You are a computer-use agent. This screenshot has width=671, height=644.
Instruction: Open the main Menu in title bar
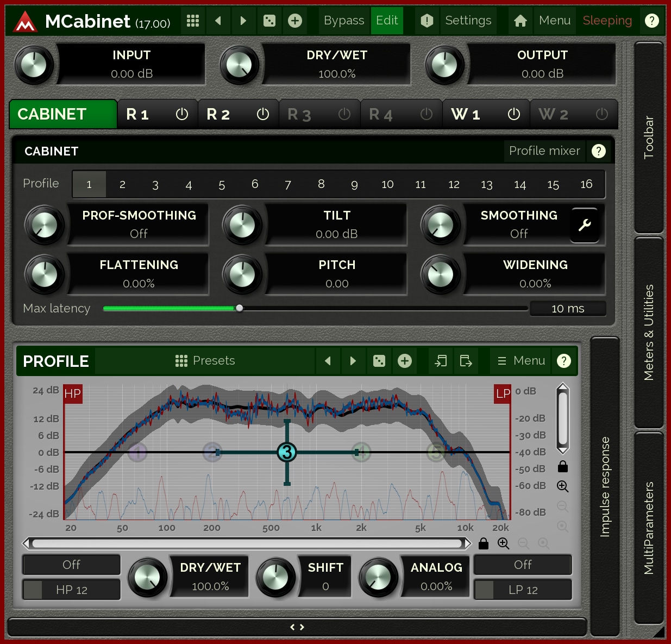coord(554,21)
